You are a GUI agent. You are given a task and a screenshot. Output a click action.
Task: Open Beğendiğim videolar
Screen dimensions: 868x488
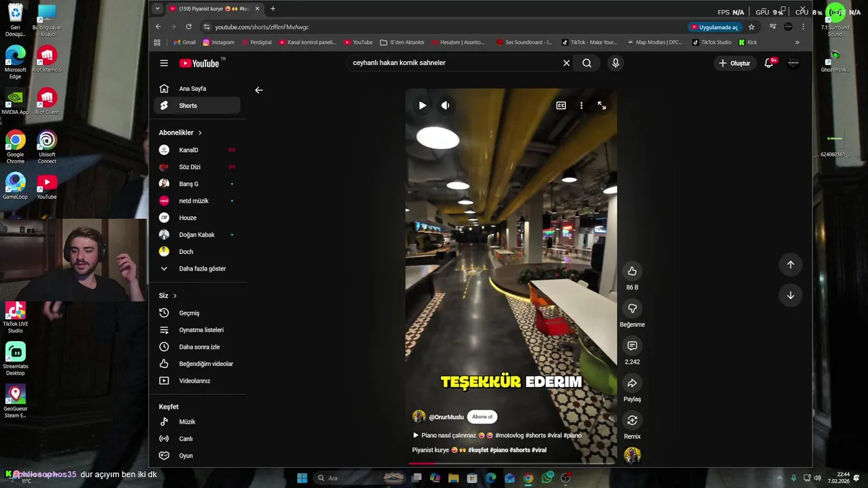pos(197,364)
